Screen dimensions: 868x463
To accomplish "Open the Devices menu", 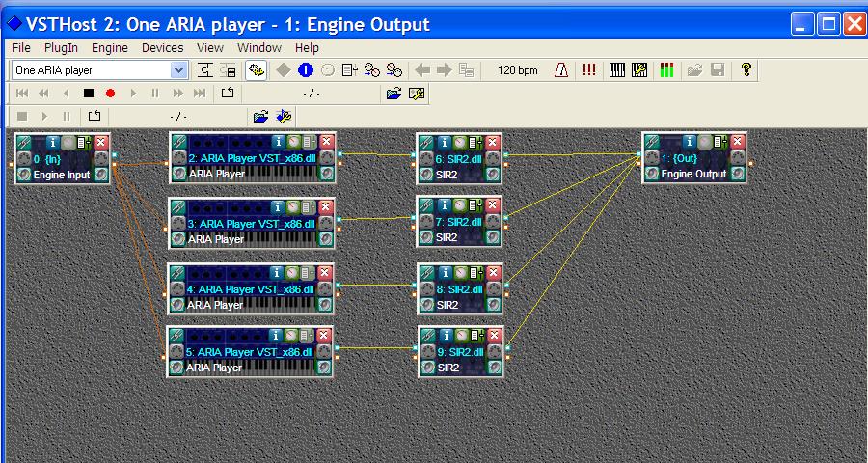I will coord(162,47).
